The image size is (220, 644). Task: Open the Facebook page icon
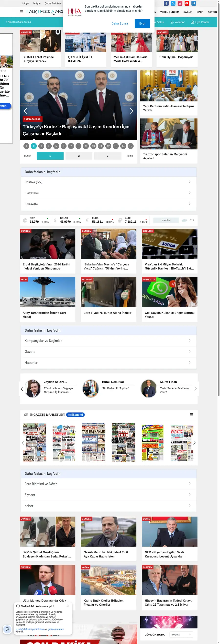pos(166,3)
